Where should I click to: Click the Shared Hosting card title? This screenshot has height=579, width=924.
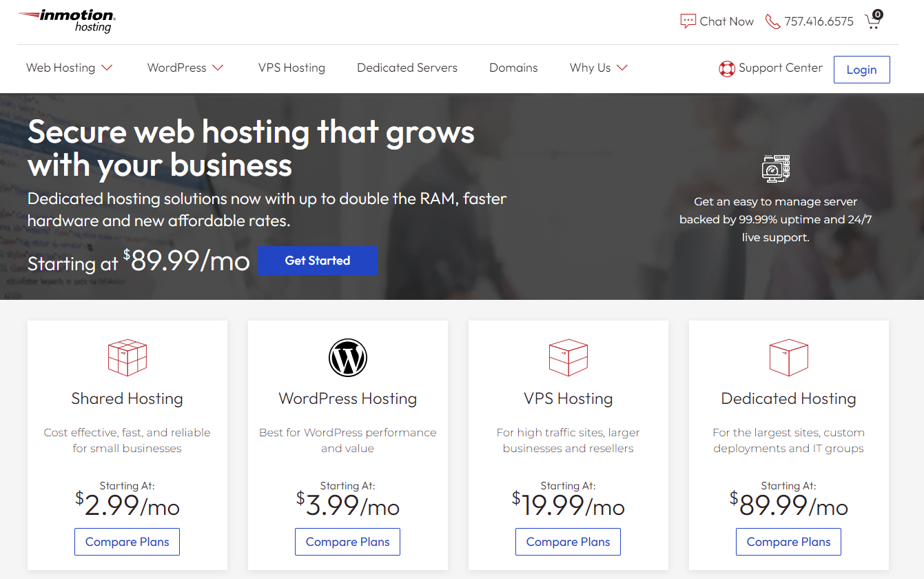tap(127, 398)
